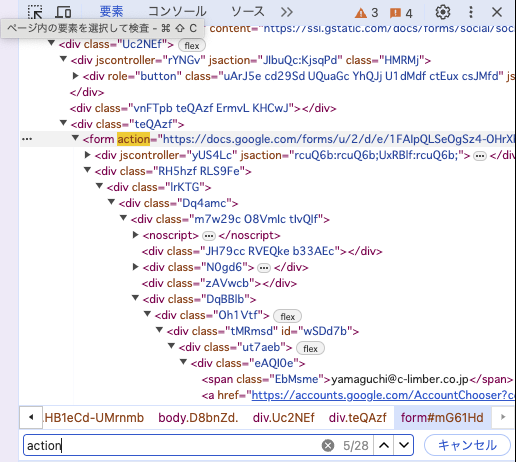Viewport: 516px width, 462px height.
Task: Select the form#mG61Hd breadcrumb
Action: click(442, 418)
